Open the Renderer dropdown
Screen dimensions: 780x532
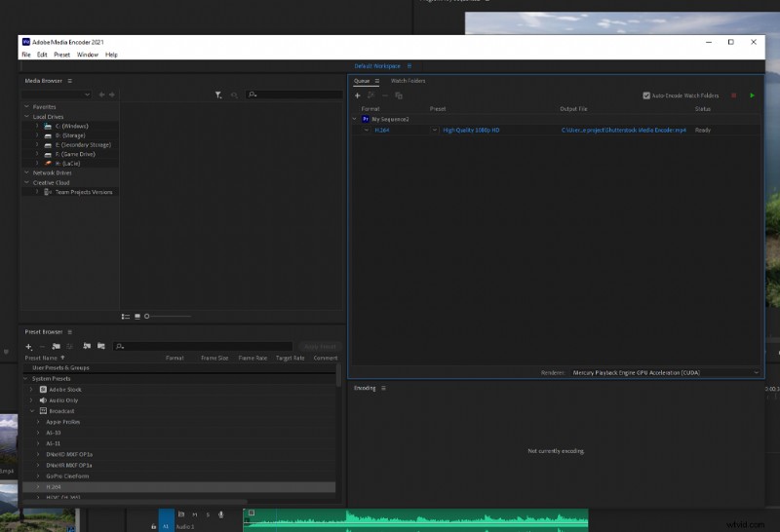[x=666, y=372]
